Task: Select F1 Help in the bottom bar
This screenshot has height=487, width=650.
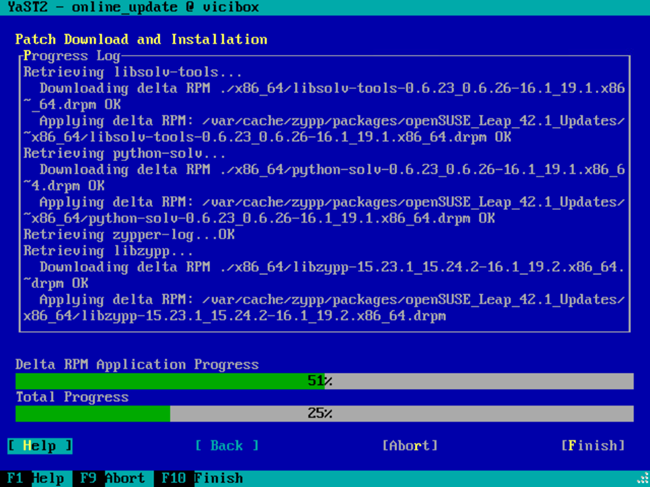Action: (34, 478)
